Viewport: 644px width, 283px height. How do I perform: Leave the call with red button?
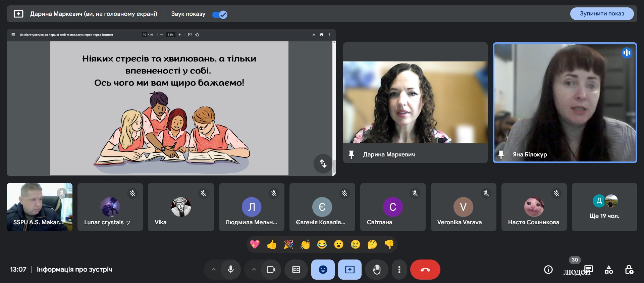coord(425,270)
